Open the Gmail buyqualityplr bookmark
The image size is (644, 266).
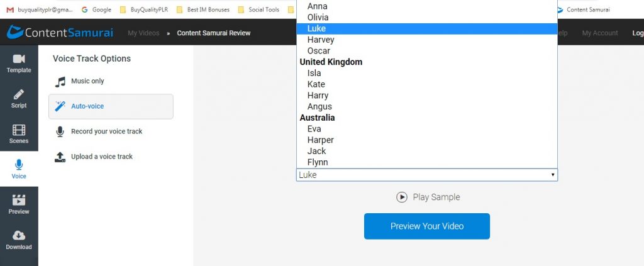(40, 9)
